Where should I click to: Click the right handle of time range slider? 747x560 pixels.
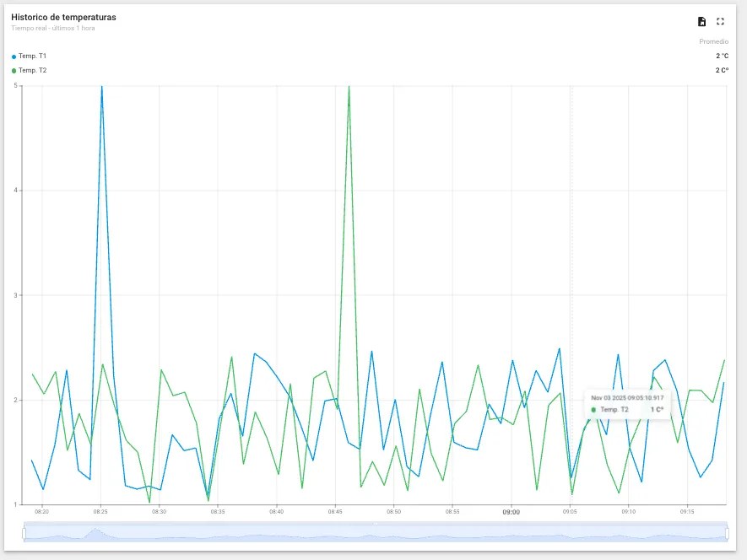coord(728,533)
